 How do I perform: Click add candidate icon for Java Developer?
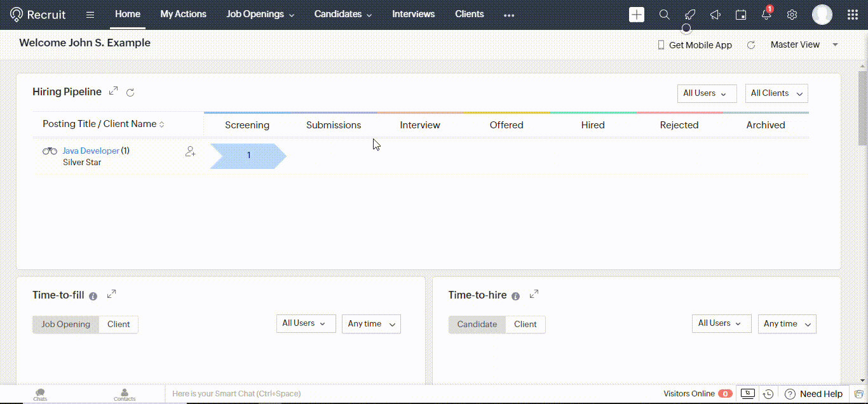pyautogui.click(x=190, y=152)
